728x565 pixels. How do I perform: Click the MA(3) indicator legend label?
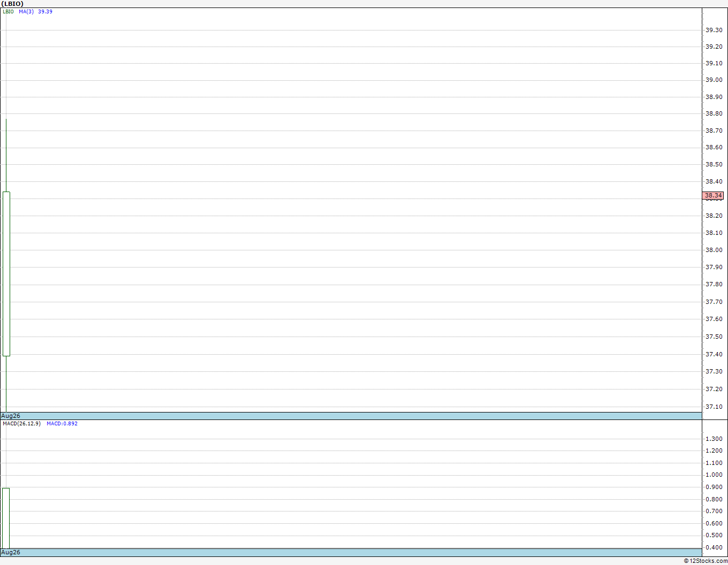(x=26, y=11)
